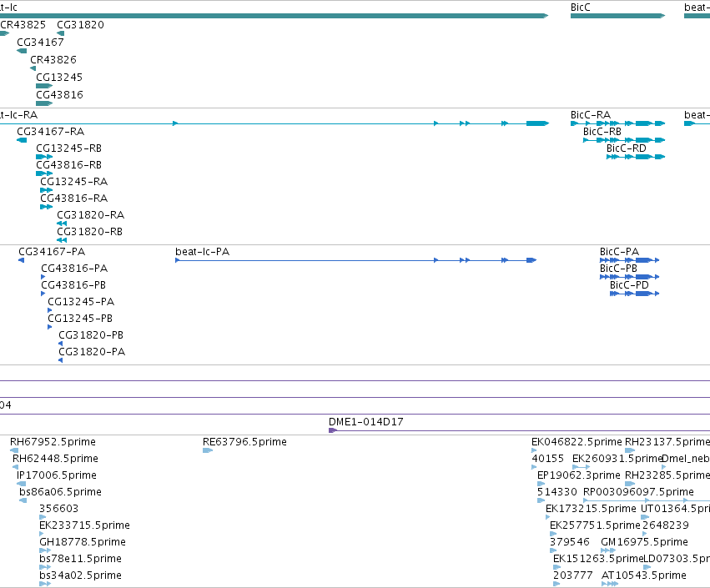Select the 379546 feature label

pyautogui.click(x=570, y=542)
